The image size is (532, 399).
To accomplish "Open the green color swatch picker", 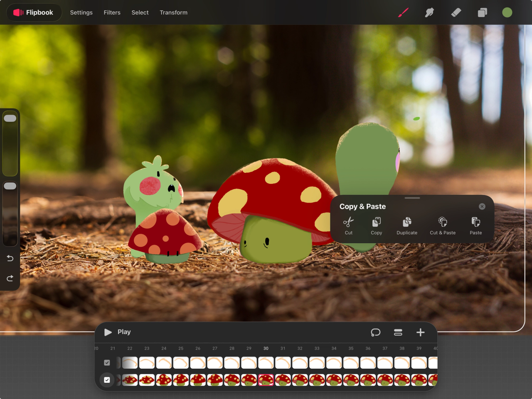I will (507, 12).
